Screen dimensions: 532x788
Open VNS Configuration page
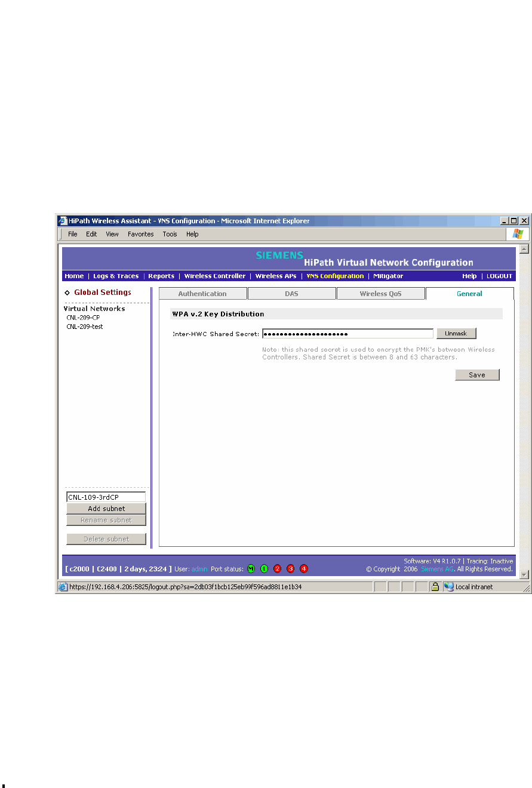tap(335, 276)
